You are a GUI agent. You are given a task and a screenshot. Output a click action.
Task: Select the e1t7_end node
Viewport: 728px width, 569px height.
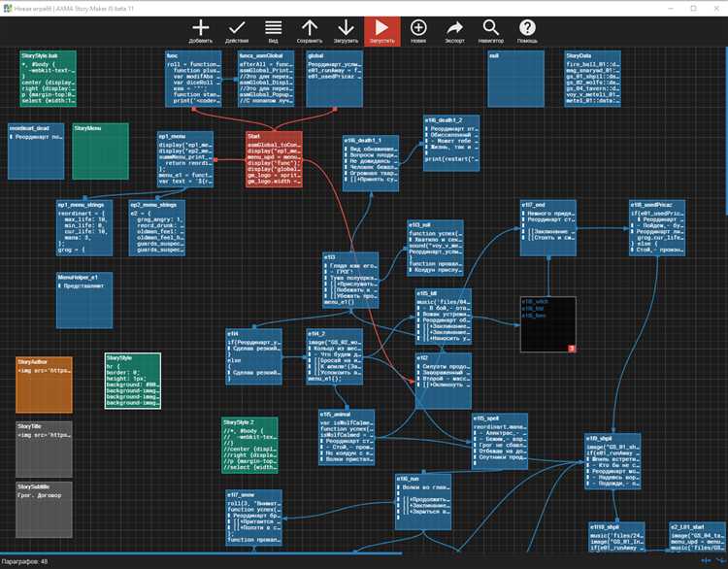coord(548,228)
